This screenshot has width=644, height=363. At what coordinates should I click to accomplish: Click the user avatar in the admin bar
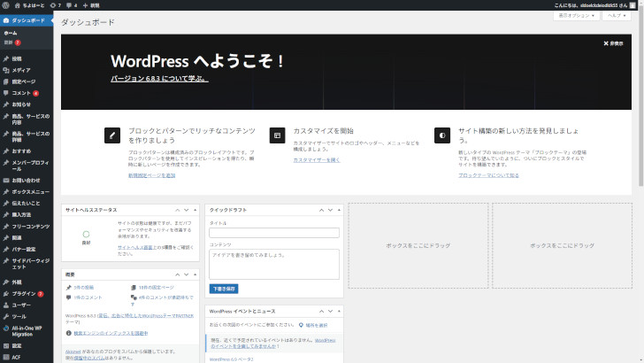(x=632, y=5)
